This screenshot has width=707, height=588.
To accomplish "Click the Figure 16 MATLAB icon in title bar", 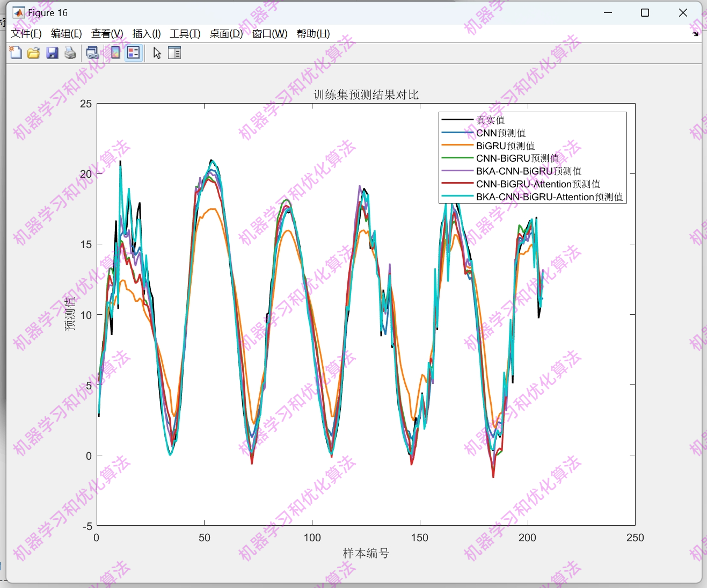I will pos(19,12).
